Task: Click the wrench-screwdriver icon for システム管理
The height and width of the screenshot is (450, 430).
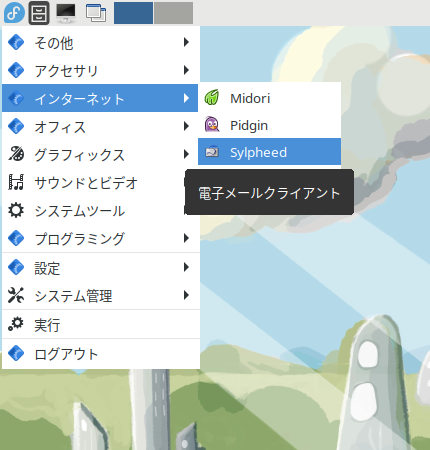Action: [16, 295]
